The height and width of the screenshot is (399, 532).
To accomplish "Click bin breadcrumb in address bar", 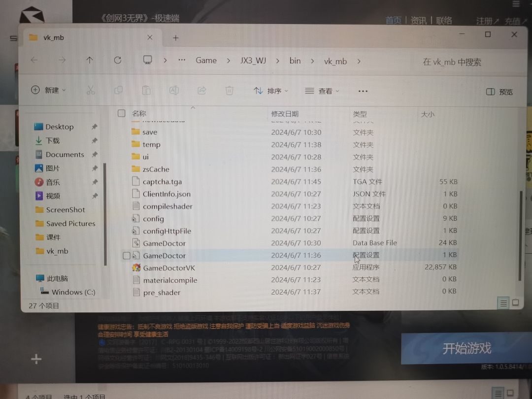I will [x=295, y=61].
